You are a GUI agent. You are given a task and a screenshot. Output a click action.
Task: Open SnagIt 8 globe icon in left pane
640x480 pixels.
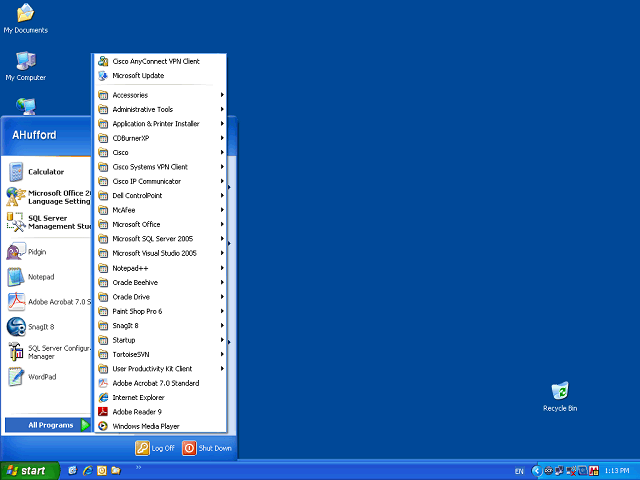(x=16, y=327)
